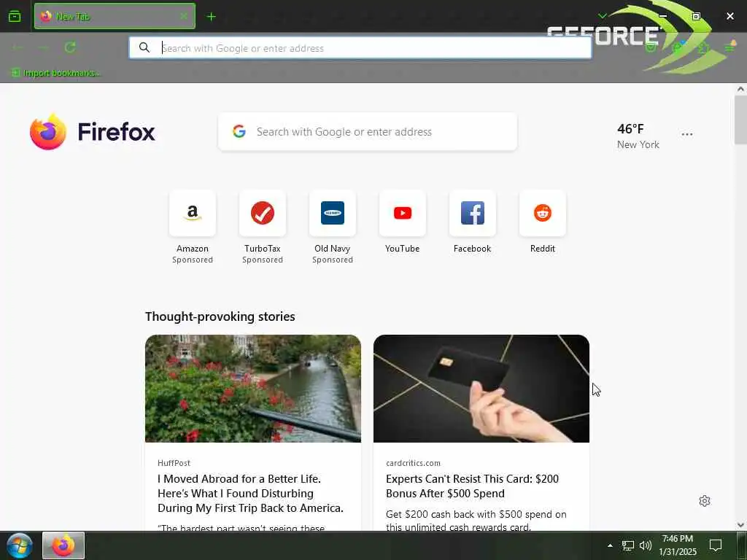
Task: Open the HuffPost story canal image
Action: [x=253, y=389]
